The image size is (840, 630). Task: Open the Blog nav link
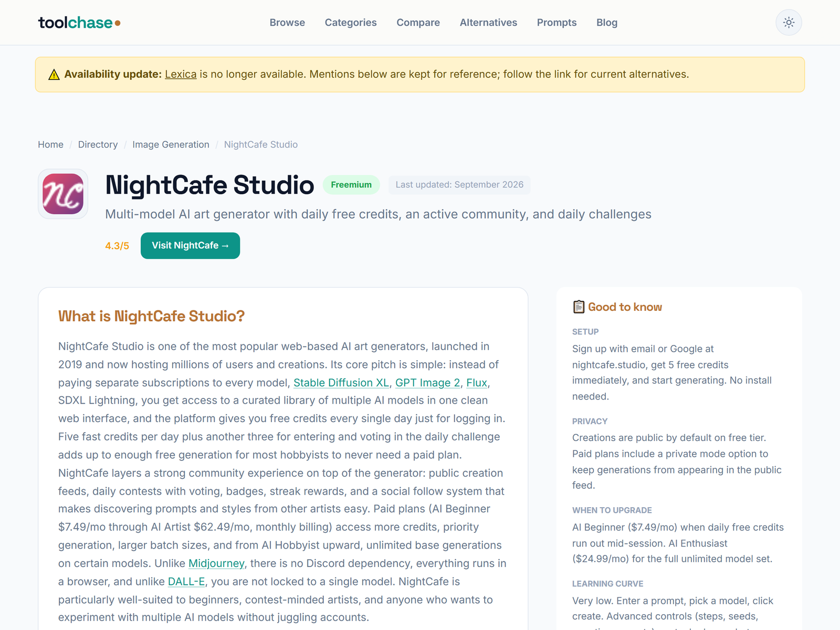[x=607, y=23]
